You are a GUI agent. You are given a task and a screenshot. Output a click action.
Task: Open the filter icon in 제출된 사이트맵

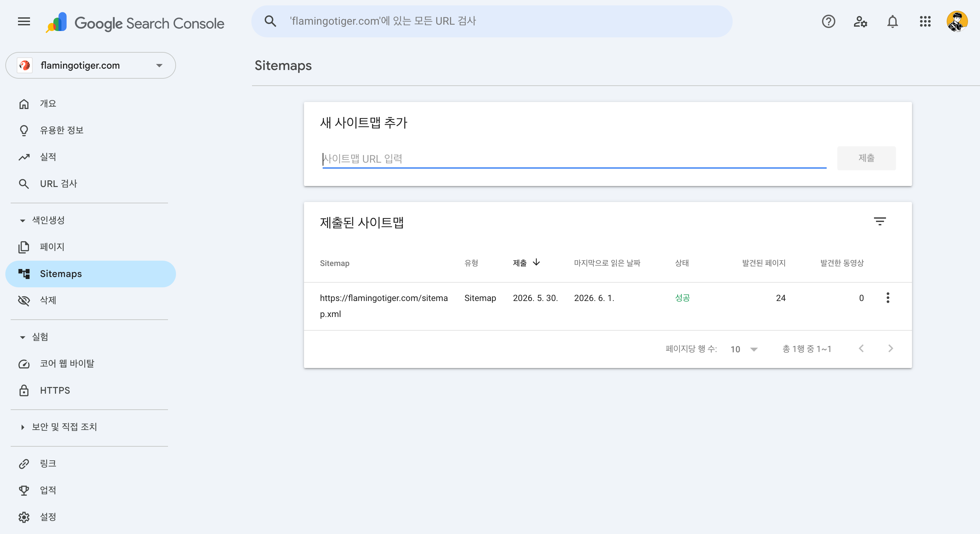tap(880, 221)
